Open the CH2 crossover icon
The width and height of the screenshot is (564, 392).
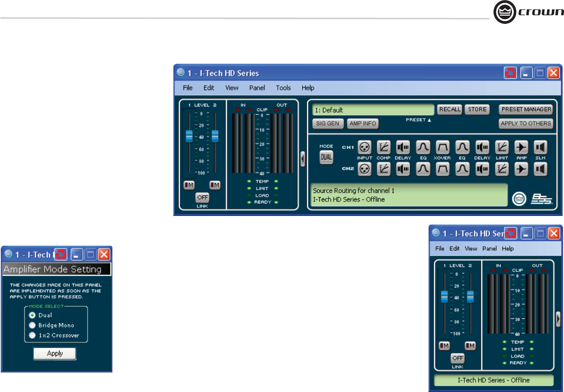tap(443, 169)
